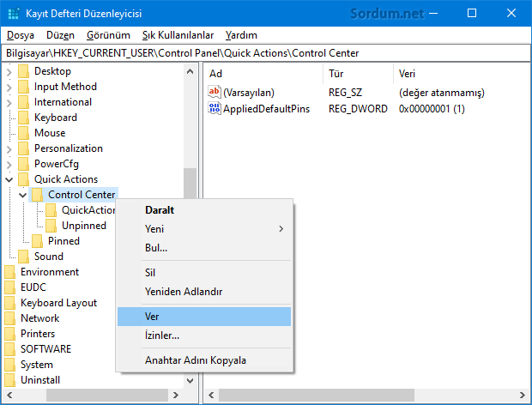This screenshot has width=532, height=405.
Task: Click the Personalization folder icon
Action: [24, 148]
